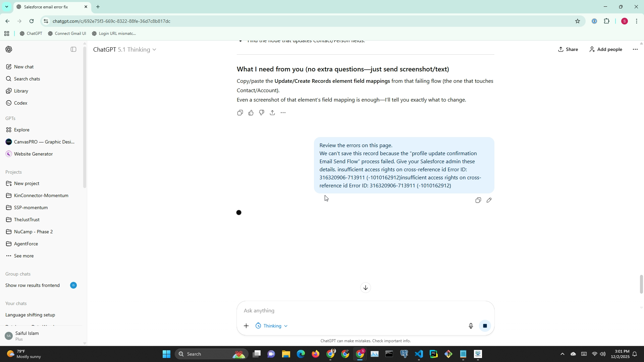Edit the user message with pencil icon
644x362 pixels.
tap(489, 200)
